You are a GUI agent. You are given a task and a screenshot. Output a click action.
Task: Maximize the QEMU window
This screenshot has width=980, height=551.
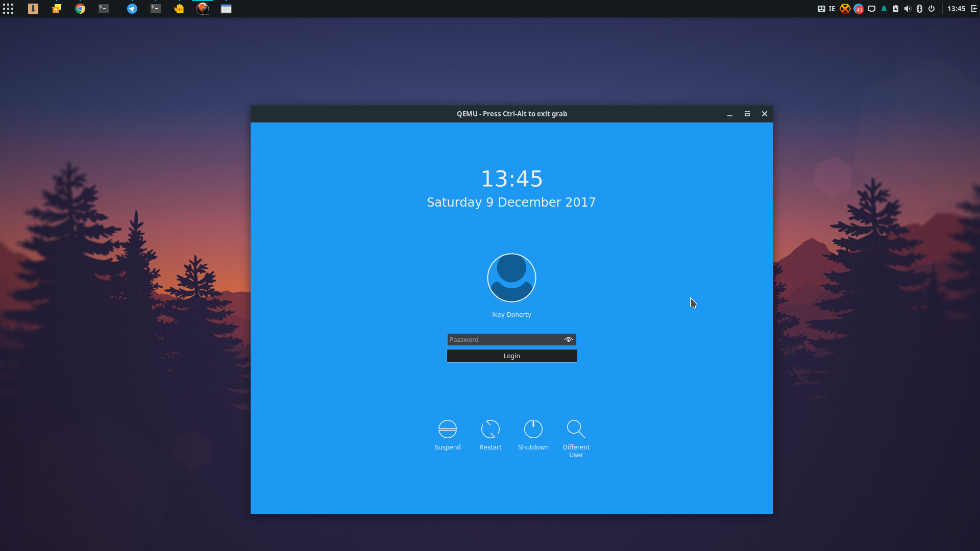point(747,114)
